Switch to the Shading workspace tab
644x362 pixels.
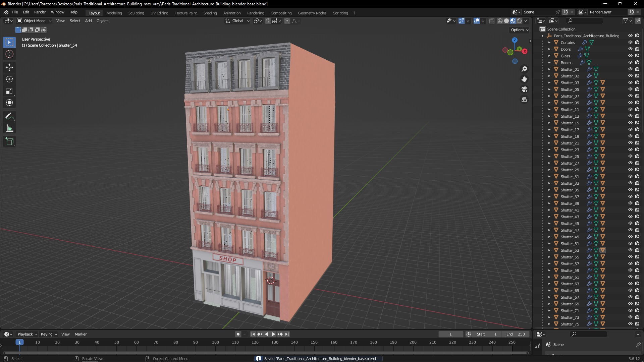(x=210, y=13)
